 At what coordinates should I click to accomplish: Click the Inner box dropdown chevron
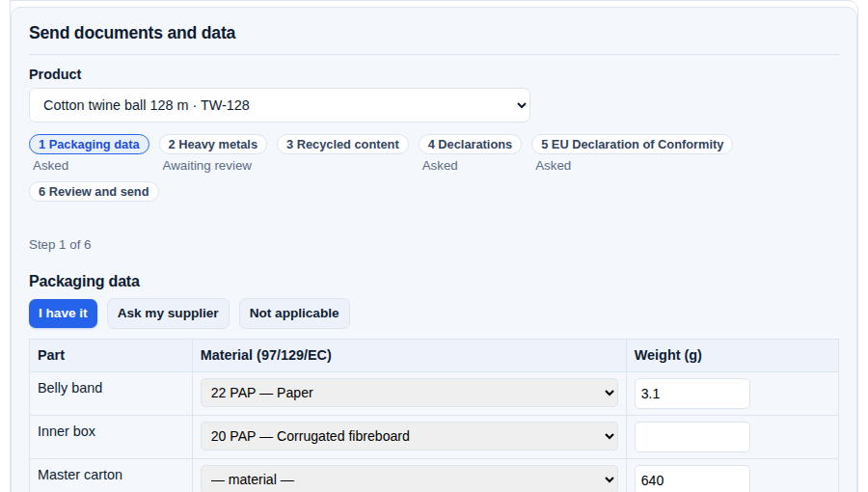[609, 436]
